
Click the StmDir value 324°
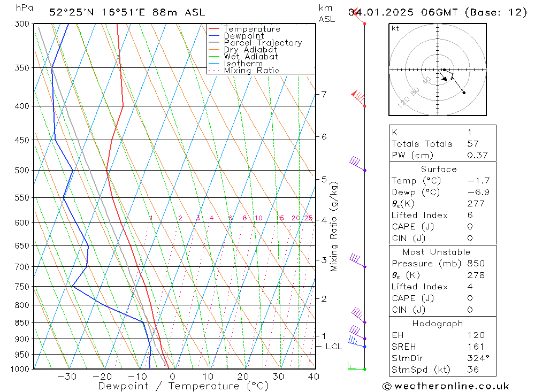[478, 358]
